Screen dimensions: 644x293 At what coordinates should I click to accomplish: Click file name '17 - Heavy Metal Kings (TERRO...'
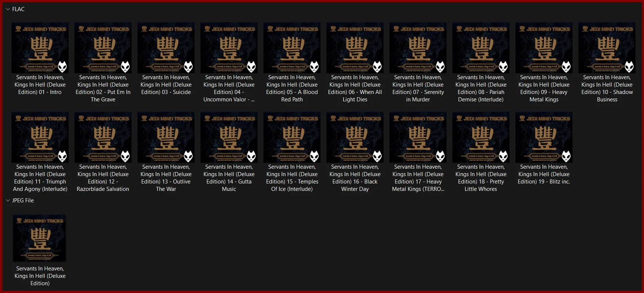418,178
